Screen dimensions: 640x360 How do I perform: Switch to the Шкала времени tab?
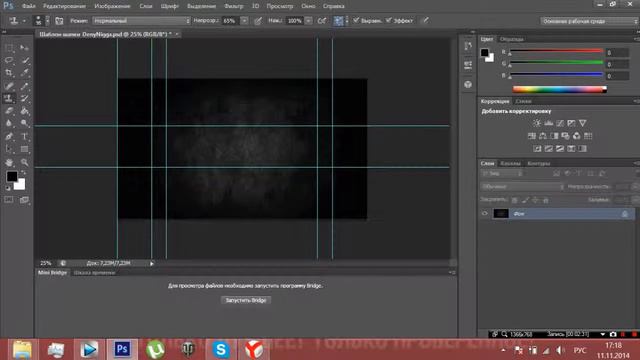coord(94,273)
